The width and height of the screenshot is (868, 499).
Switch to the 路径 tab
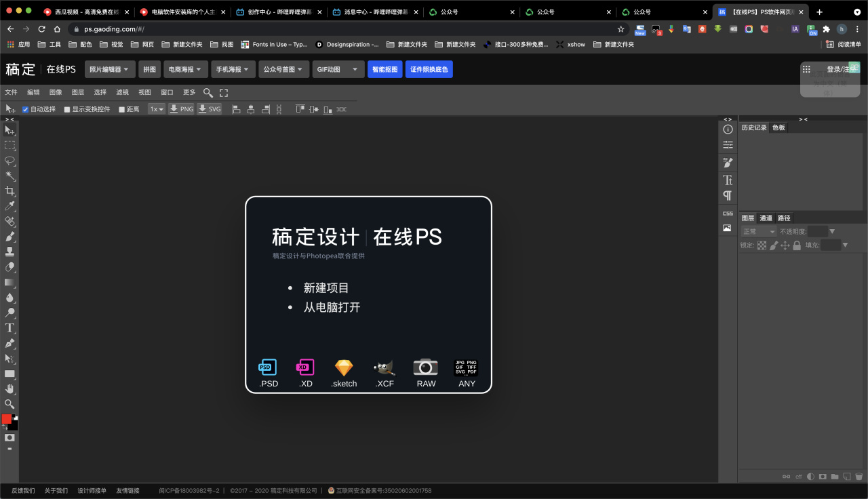click(x=784, y=218)
